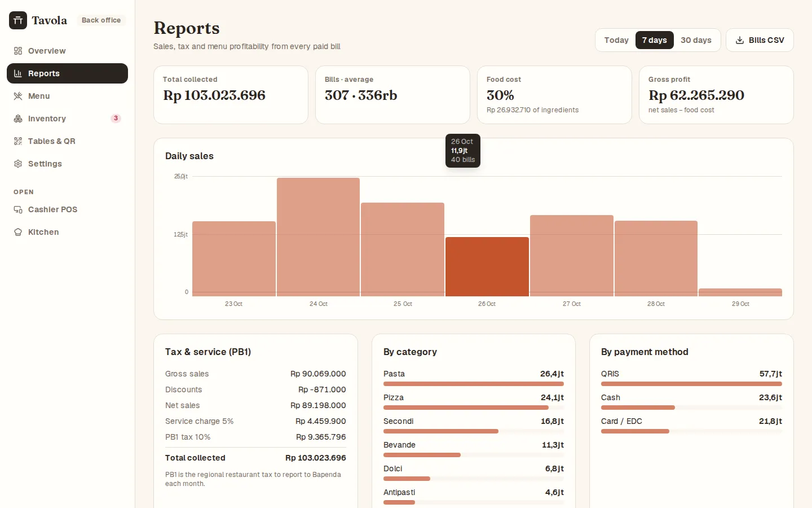Open Inventory from the sidebar
This screenshot has width=812, height=508.
pyautogui.click(x=67, y=119)
